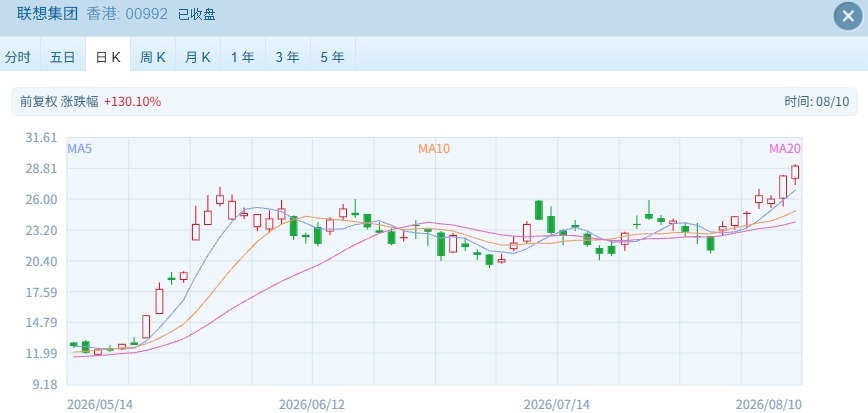Show the 5年 chart range

333,56
